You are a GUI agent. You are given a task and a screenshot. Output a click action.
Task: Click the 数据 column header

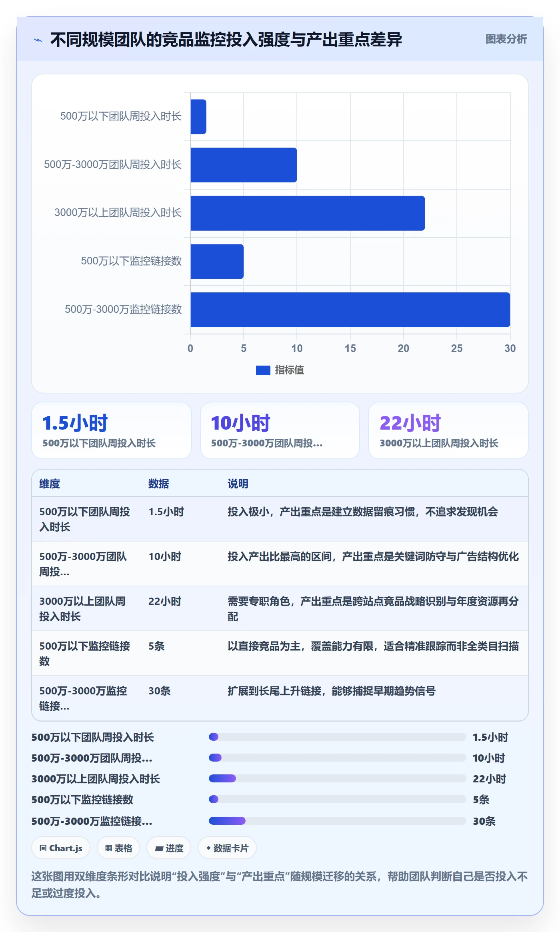coord(159,484)
